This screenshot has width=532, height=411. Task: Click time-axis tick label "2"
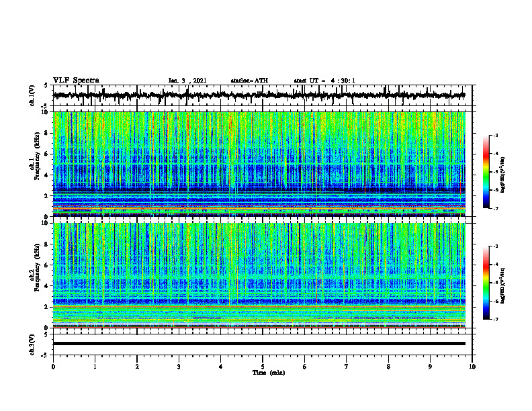(x=137, y=367)
